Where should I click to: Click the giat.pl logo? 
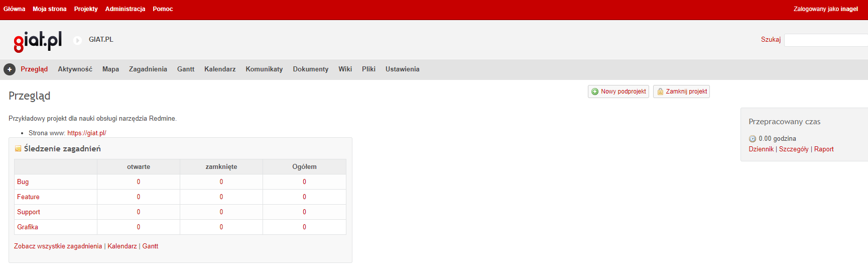pos(38,41)
